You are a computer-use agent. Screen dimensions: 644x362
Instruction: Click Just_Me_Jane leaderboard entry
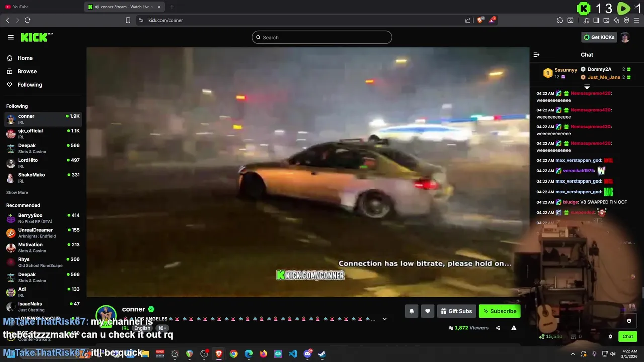coord(606,77)
